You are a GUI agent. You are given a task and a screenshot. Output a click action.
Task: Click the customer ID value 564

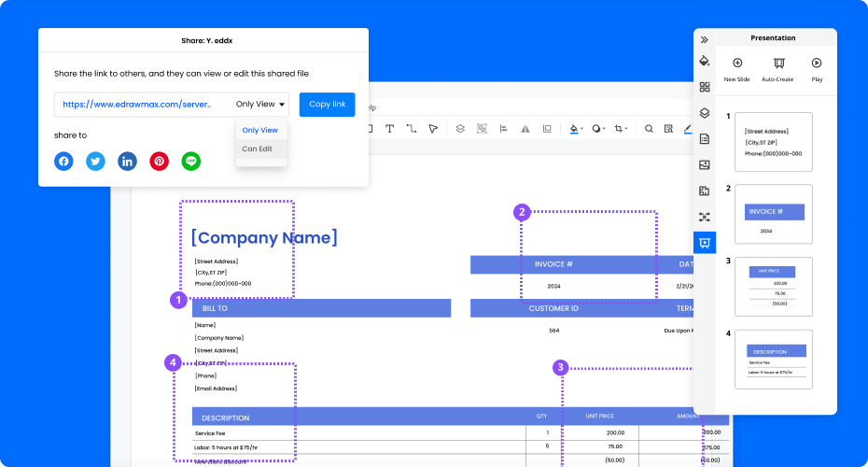[553, 330]
